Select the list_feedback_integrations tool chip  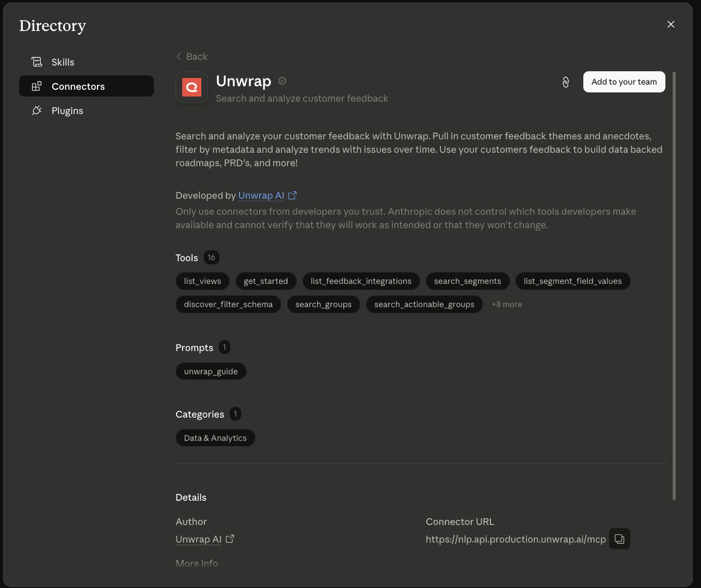(x=361, y=281)
